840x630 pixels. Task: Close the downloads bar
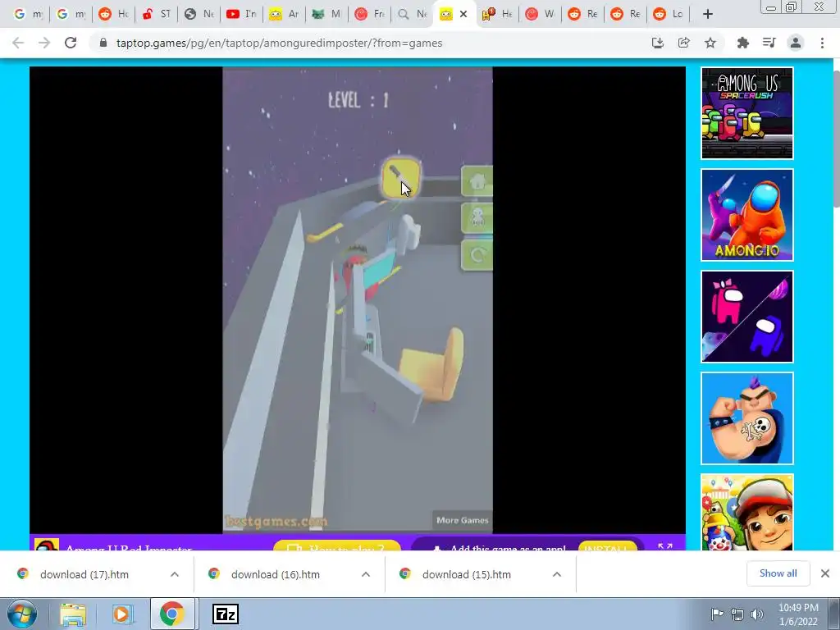click(825, 573)
